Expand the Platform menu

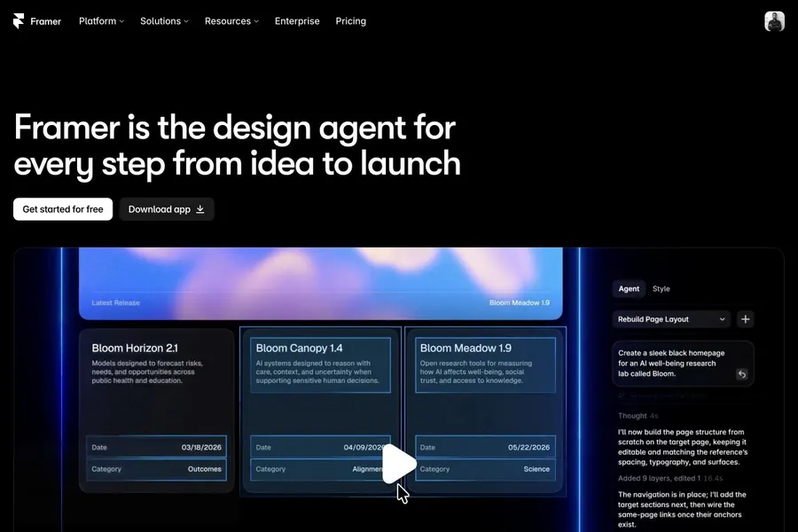[101, 21]
